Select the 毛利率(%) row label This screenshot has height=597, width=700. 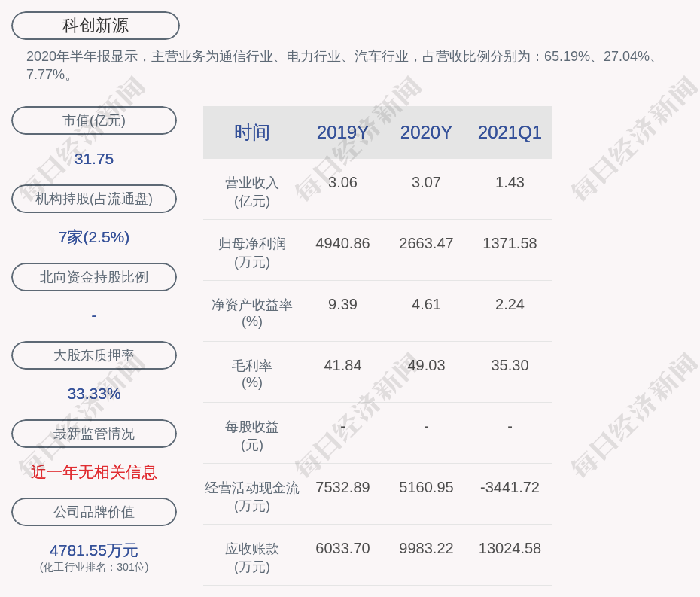coord(252,374)
